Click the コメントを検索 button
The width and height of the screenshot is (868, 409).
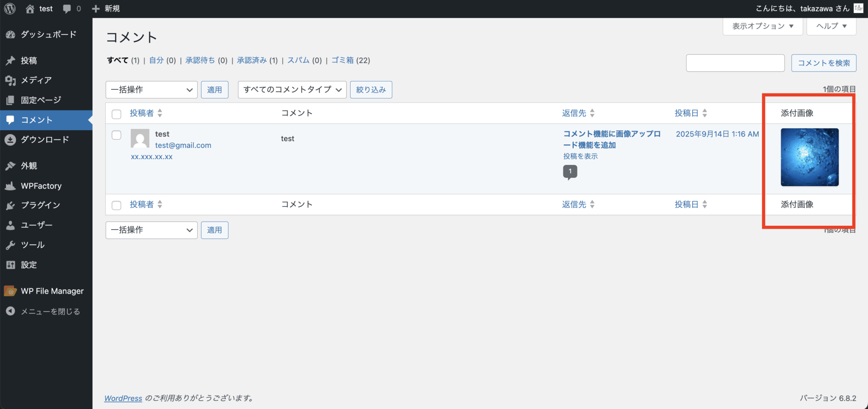coord(823,63)
